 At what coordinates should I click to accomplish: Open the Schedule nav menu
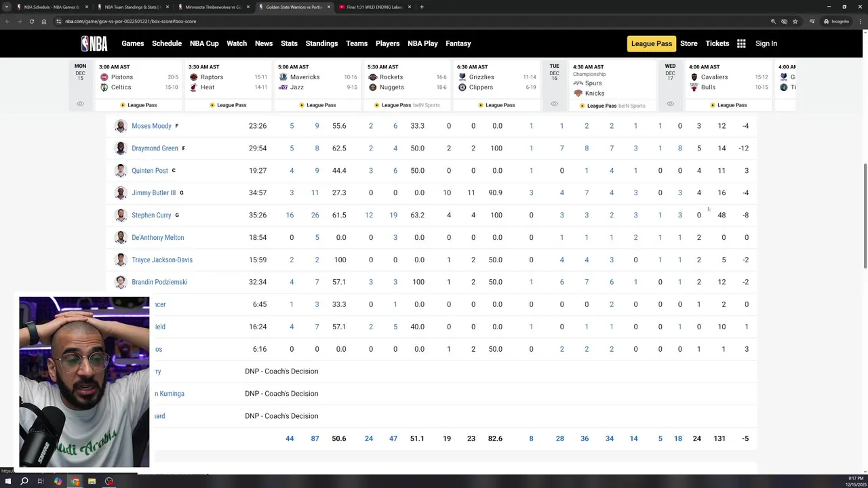(x=167, y=43)
